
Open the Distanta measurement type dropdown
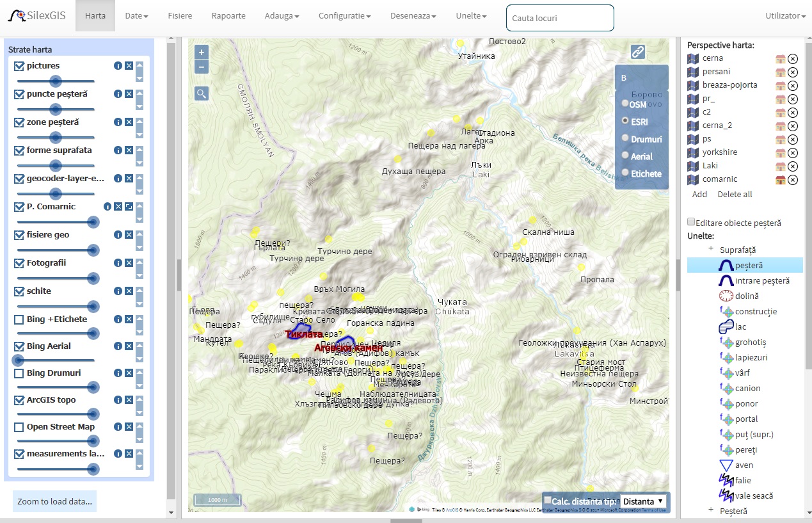643,501
